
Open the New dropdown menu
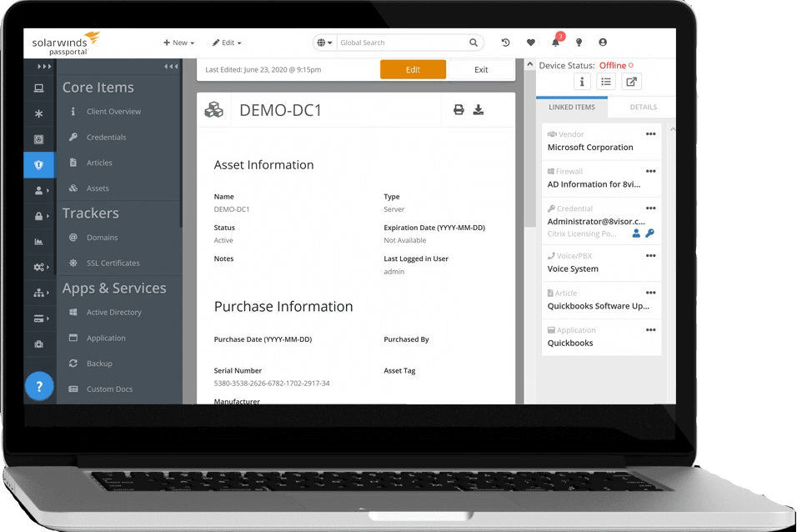[179, 43]
